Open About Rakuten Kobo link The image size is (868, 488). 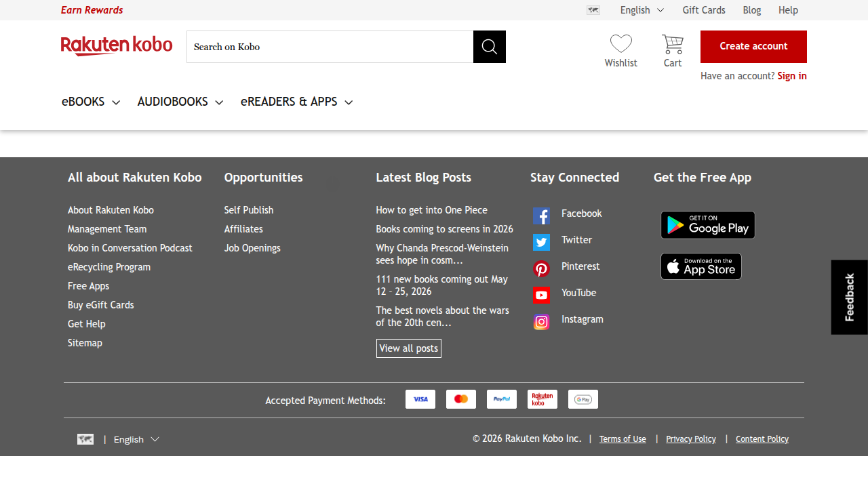click(x=111, y=210)
